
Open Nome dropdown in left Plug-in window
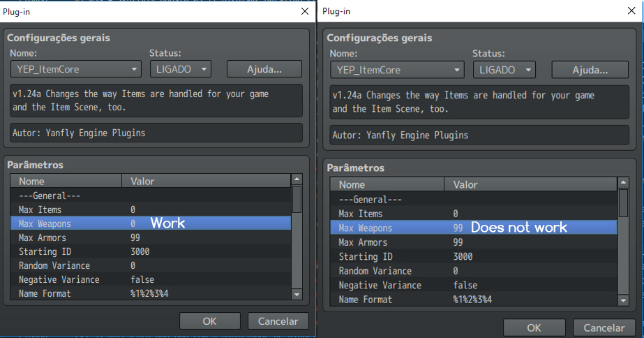point(76,69)
